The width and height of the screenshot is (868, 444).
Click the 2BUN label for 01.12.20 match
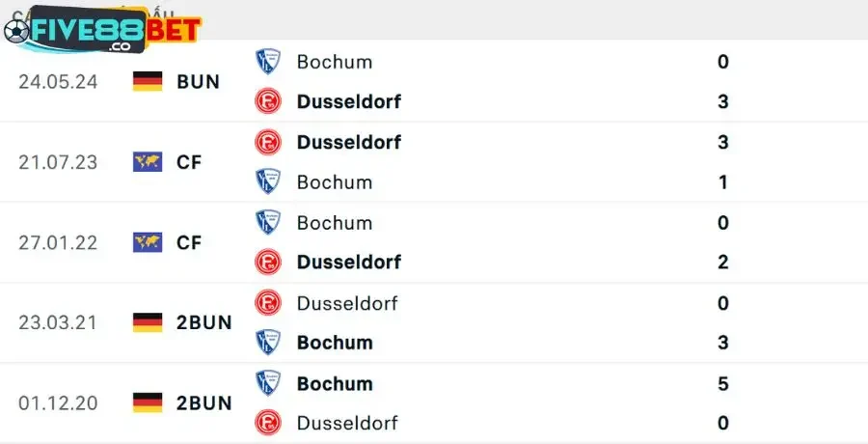click(204, 402)
